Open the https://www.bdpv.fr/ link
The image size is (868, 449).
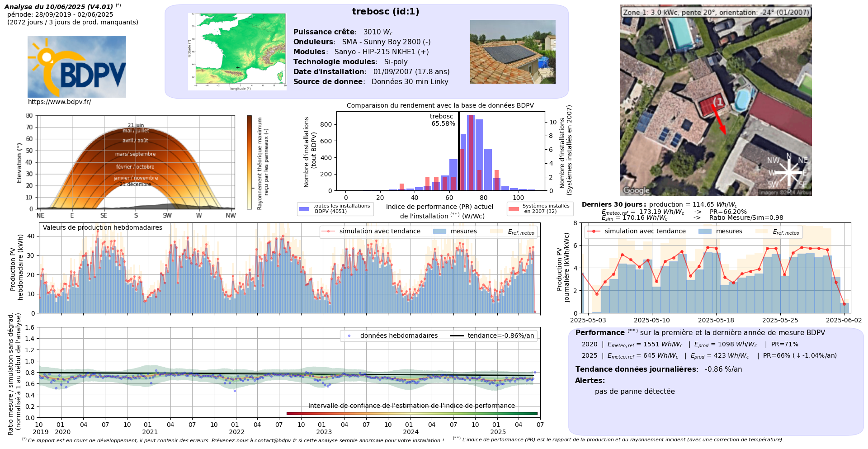click(x=59, y=102)
